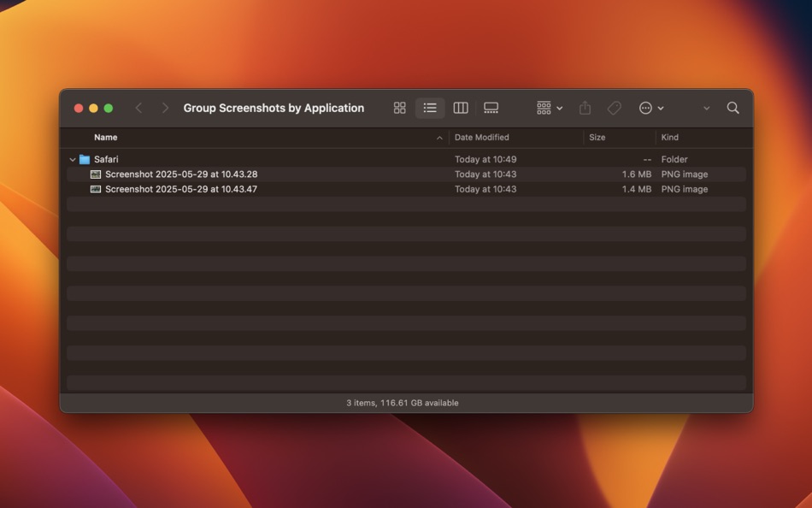This screenshot has height=508, width=812.
Task: Open the Share icon
Action: click(585, 108)
